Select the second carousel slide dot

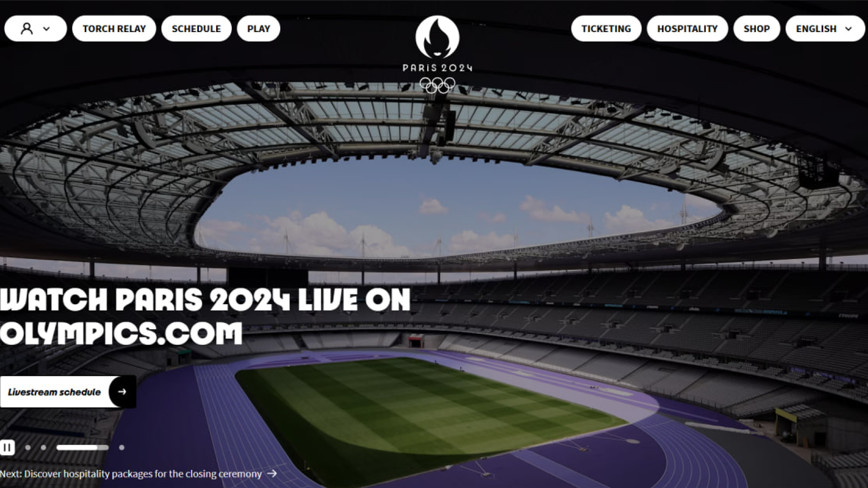coord(43,447)
